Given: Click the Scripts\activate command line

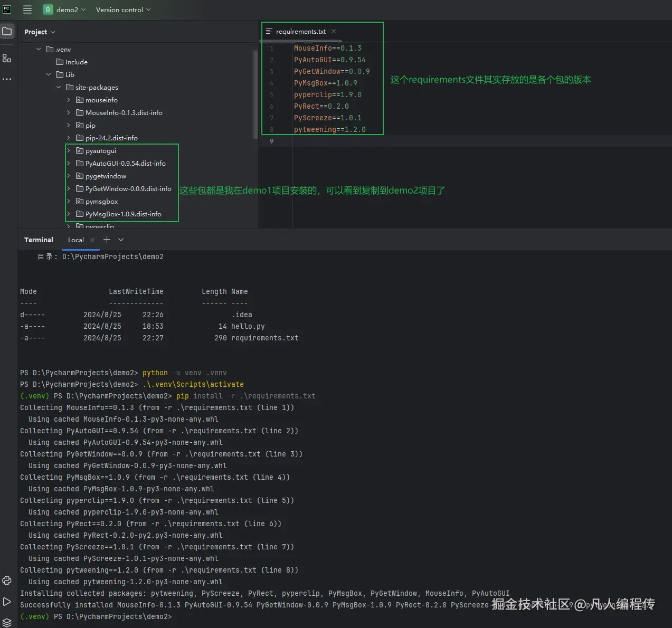Looking at the screenshot, I should tap(193, 384).
